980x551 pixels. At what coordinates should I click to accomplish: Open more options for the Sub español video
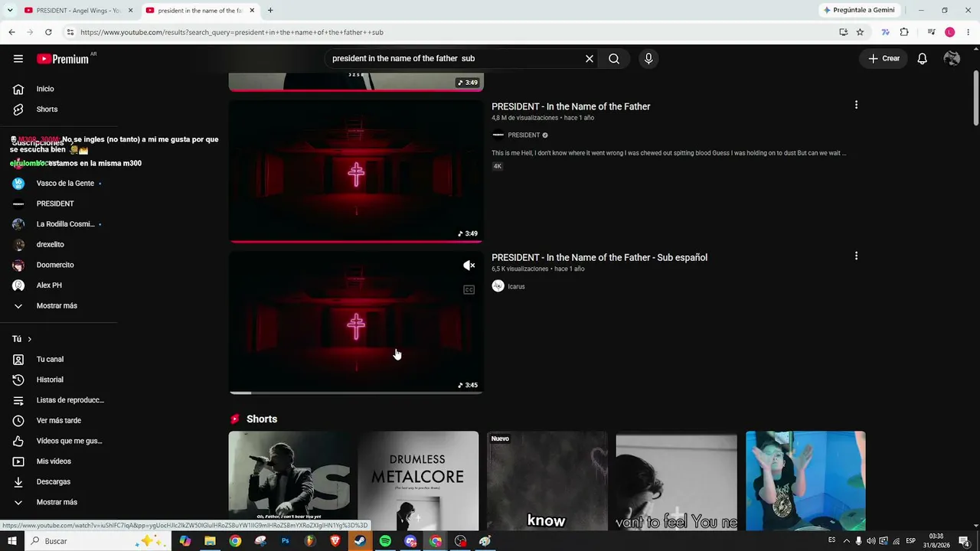(x=856, y=256)
